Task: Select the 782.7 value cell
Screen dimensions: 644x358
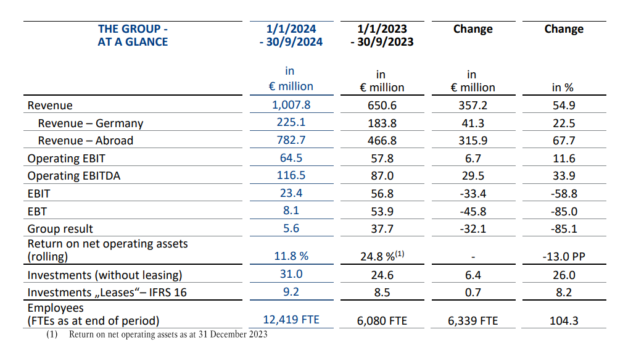Action: pos(291,140)
